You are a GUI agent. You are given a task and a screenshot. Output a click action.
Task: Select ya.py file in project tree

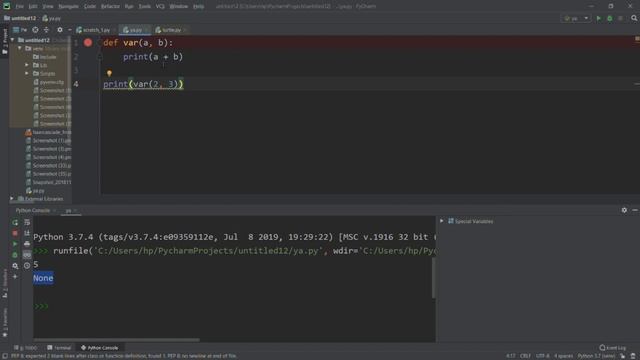click(x=35, y=191)
